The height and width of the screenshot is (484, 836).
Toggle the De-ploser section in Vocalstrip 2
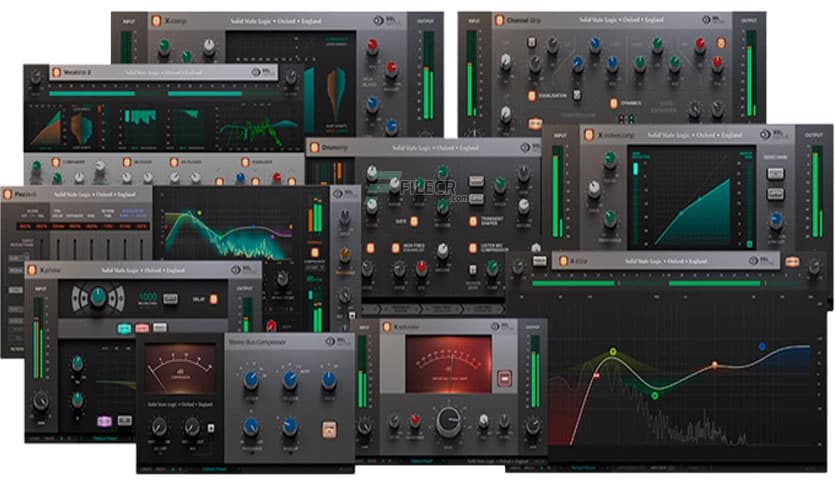tap(174, 162)
